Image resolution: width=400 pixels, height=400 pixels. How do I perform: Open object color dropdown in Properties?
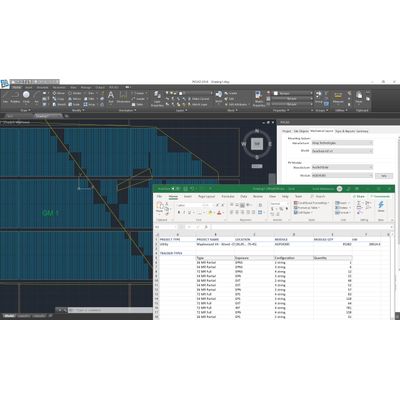coord(293,93)
